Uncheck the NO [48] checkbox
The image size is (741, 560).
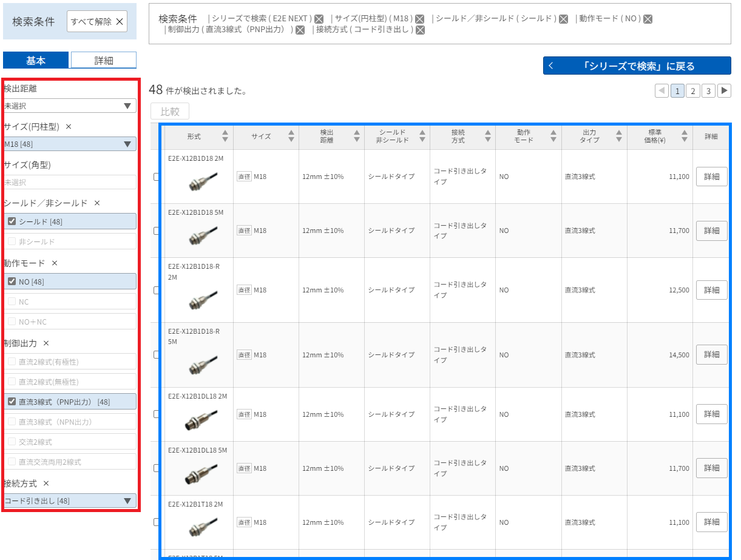tap(12, 282)
